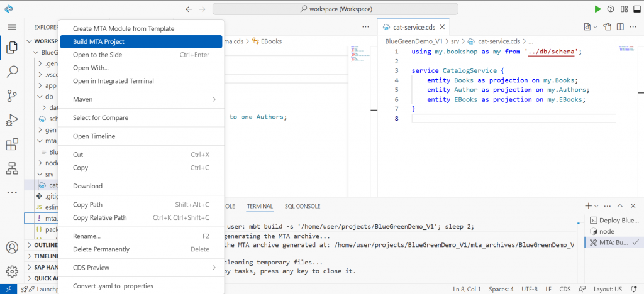The height and width of the screenshot is (294, 644).
Task: Open the Extensions view
Action: [x=12, y=144]
